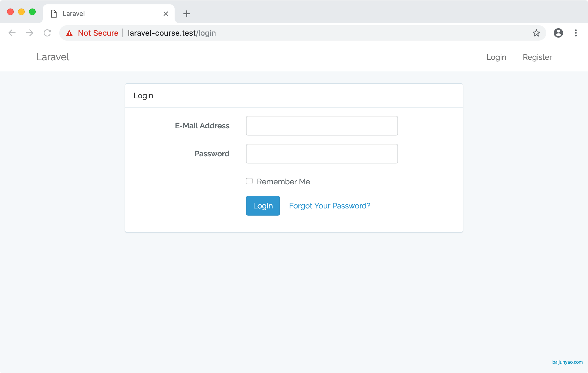This screenshot has height=373, width=588.
Task: Open a new tab with plus icon
Action: [x=187, y=14]
